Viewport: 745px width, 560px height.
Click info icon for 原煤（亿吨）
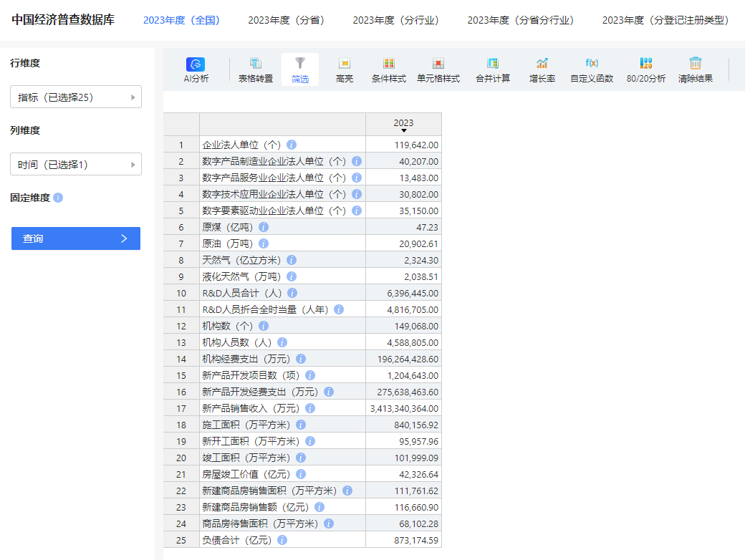pos(264,227)
